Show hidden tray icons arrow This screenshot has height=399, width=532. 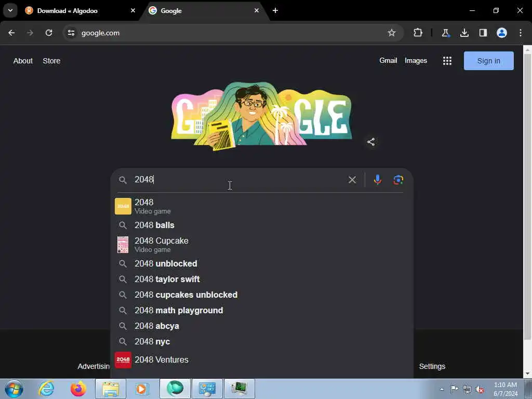pos(442,389)
